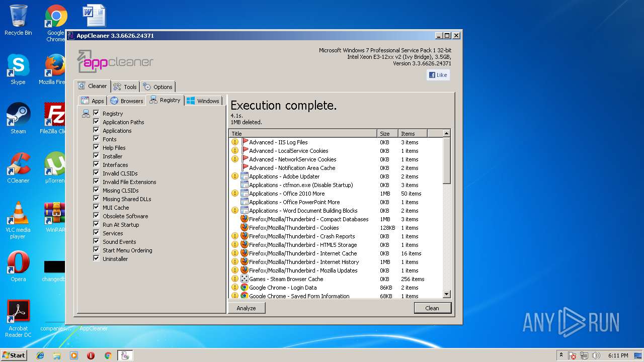Click results list scrollbar up arrow
Screen dimensions: 644x362
pyautogui.click(x=446, y=133)
